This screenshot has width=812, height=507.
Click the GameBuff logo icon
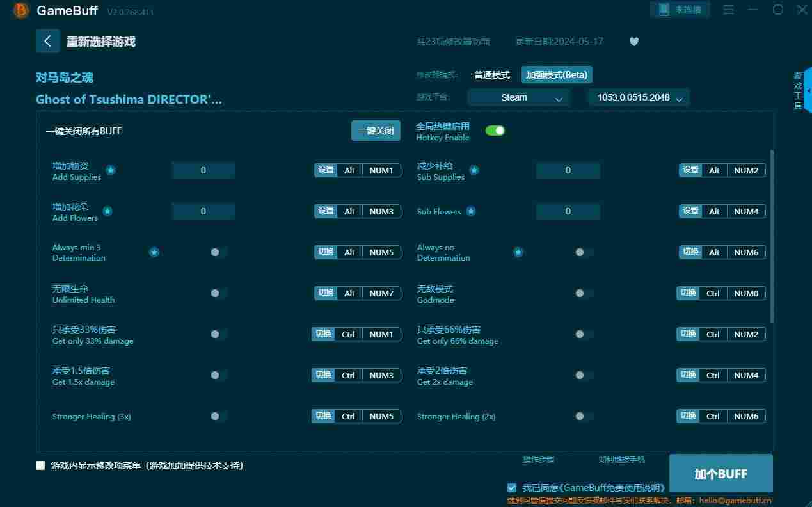pyautogui.click(x=21, y=10)
